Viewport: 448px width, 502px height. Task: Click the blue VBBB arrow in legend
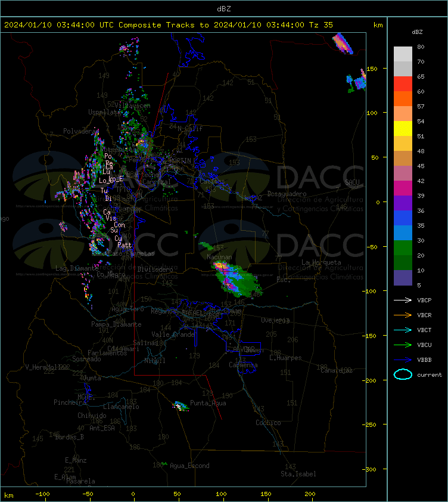(x=403, y=360)
